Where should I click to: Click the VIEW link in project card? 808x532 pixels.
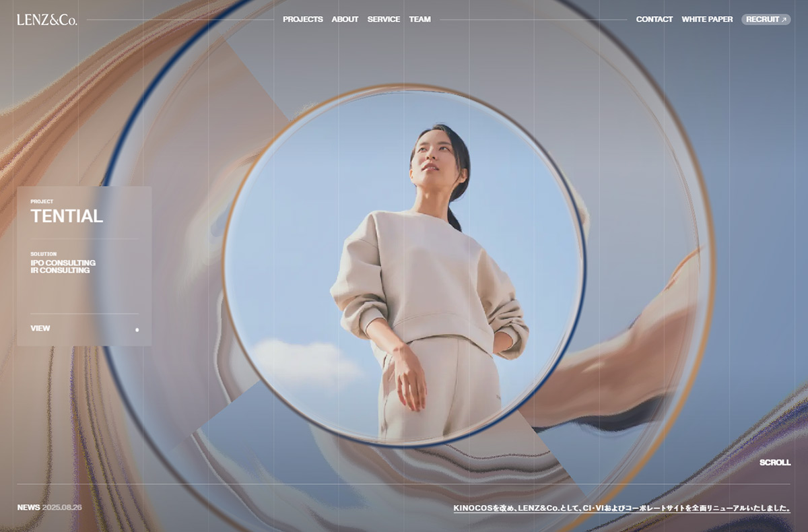tap(40, 329)
